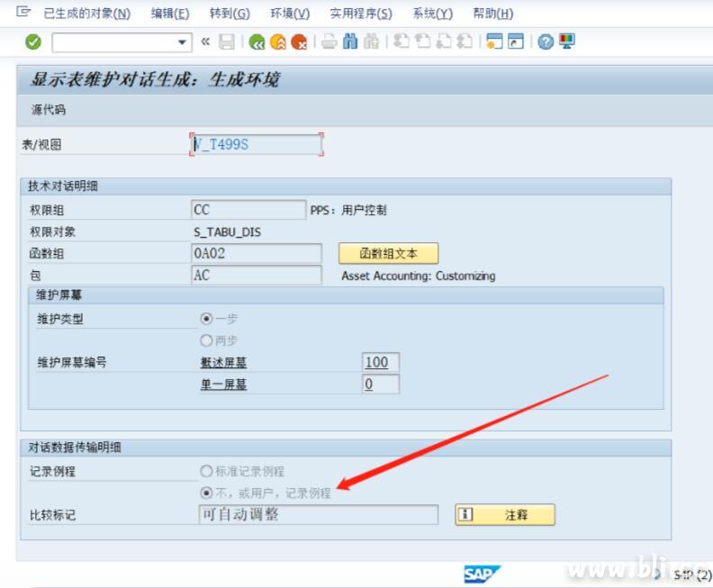Image resolution: width=713 pixels, height=588 pixels.
Task: Click the 函数组文本 button
Action: 388,253
